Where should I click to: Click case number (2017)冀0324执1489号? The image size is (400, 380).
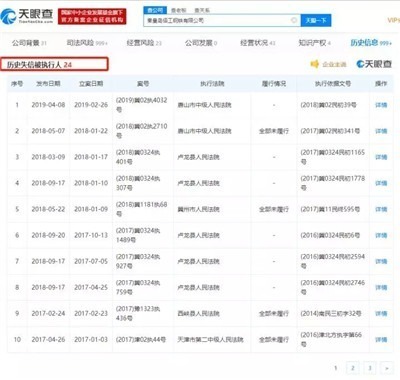coord(138,235)
